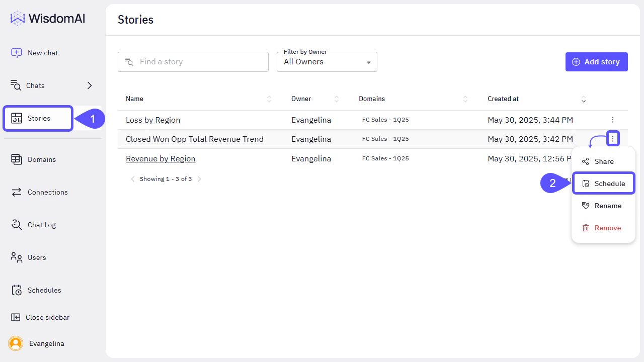Open the Schedules icon
Screen dimensions: 644x362
point(16,290)
